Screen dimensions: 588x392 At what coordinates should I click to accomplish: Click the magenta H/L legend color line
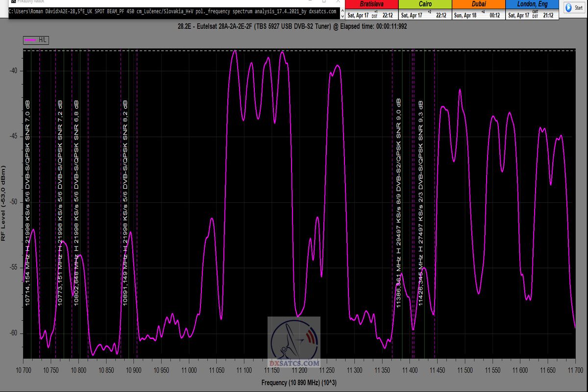coord(30,40)
